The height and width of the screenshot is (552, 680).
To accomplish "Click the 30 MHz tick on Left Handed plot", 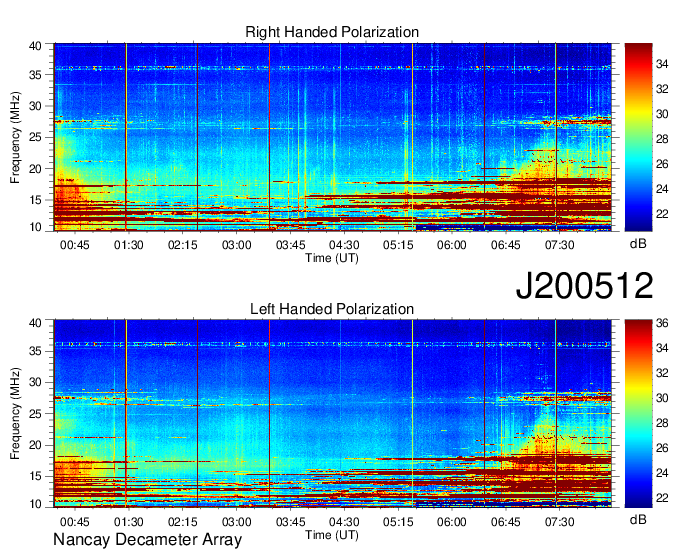I will [x=35, y=382].
